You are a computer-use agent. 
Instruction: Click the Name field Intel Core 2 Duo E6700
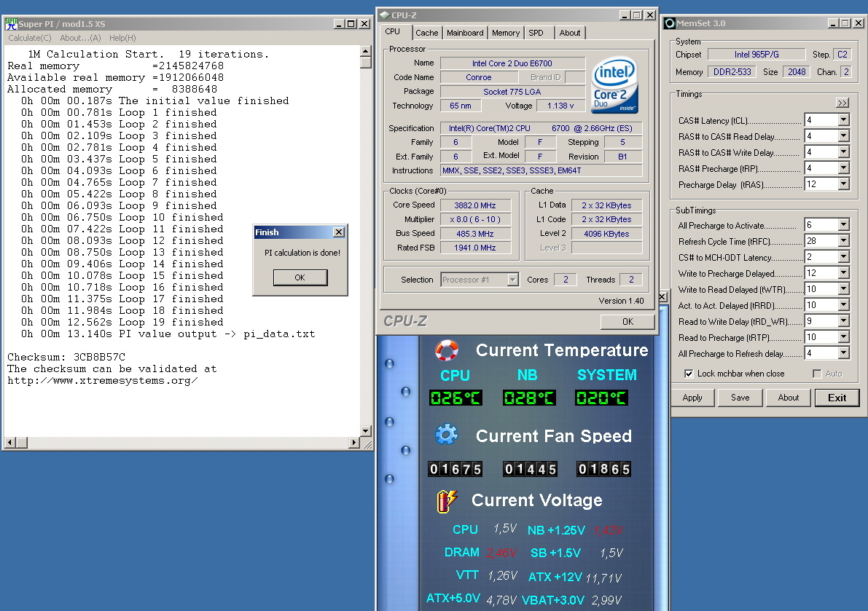512,63
